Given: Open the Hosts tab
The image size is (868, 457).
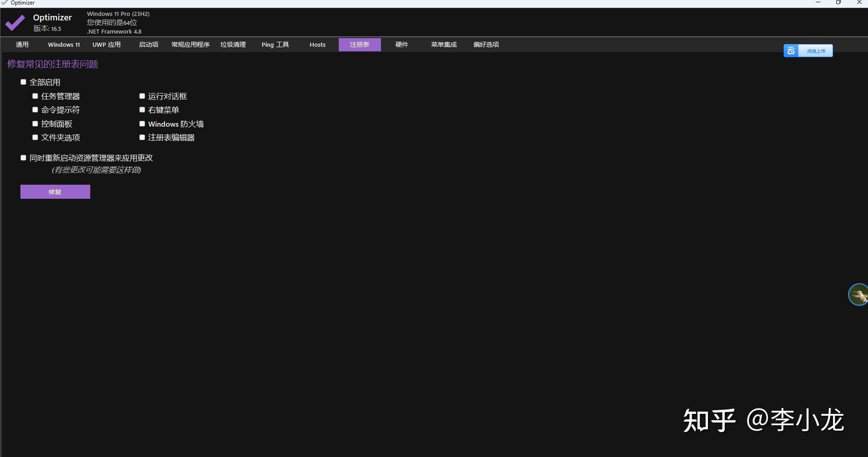Looking at the screenshot, I should (317, 44).
